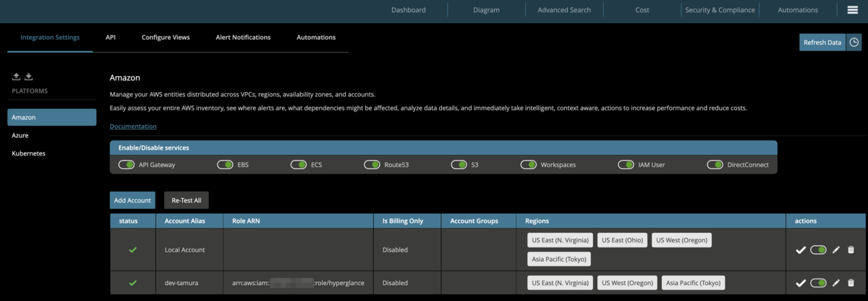The height and width of the screenshot is (301, 868).
Task: Click the checkmark action for Local Account
Action: 801,250
